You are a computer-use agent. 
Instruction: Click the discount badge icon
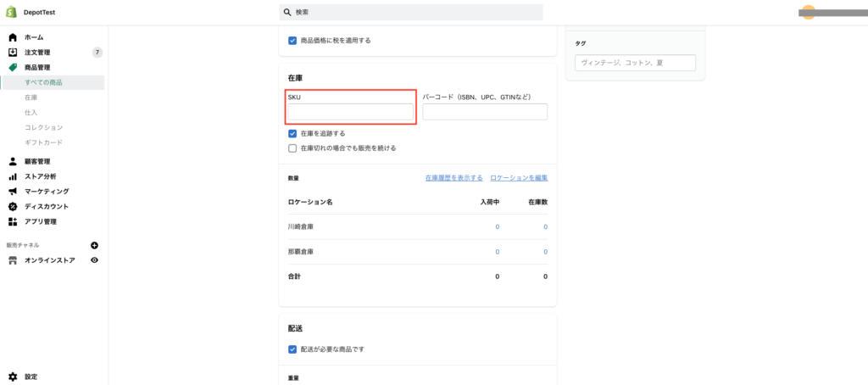click(13, 207)
